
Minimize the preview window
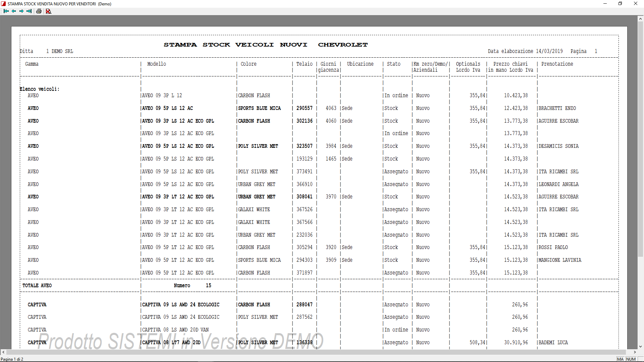tap(605, 4)
